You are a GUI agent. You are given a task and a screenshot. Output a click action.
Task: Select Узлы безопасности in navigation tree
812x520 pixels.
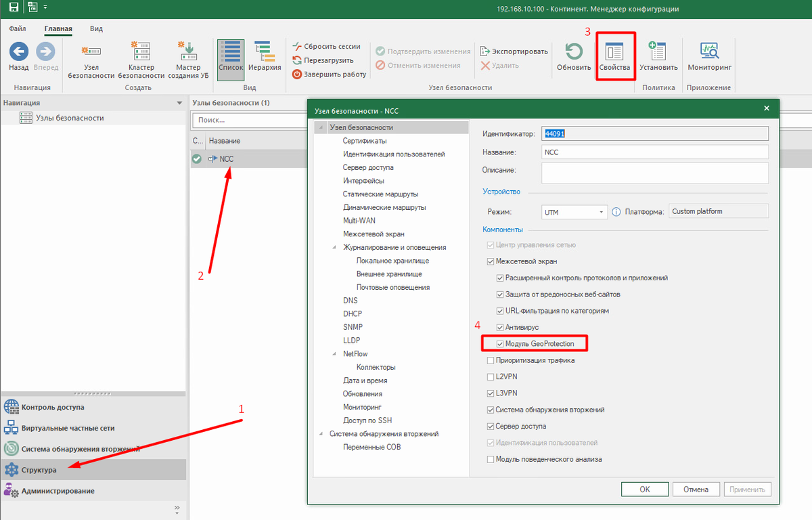coord(70,118)
